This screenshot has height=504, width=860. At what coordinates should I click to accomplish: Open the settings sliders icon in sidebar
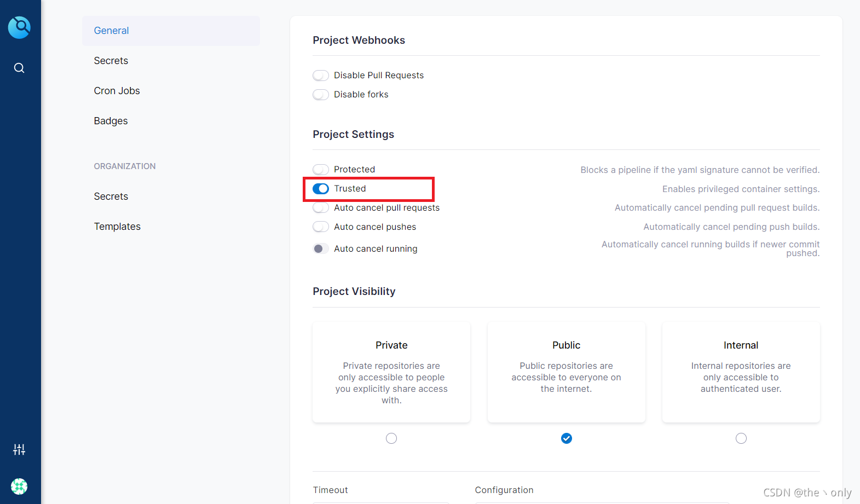[19, 449]
